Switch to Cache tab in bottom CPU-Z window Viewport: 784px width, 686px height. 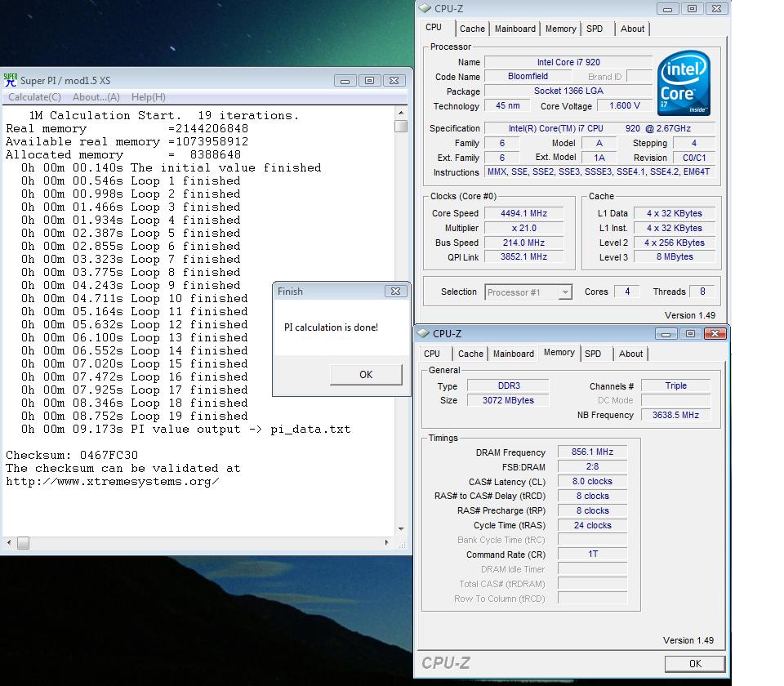click(470, 354)
